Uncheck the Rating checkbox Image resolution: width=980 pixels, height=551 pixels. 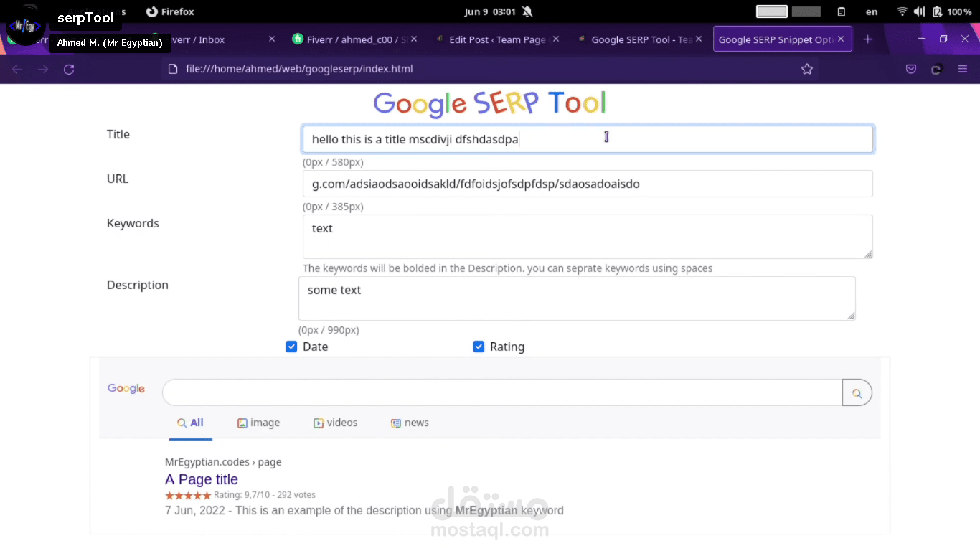(x=479, y=347)
